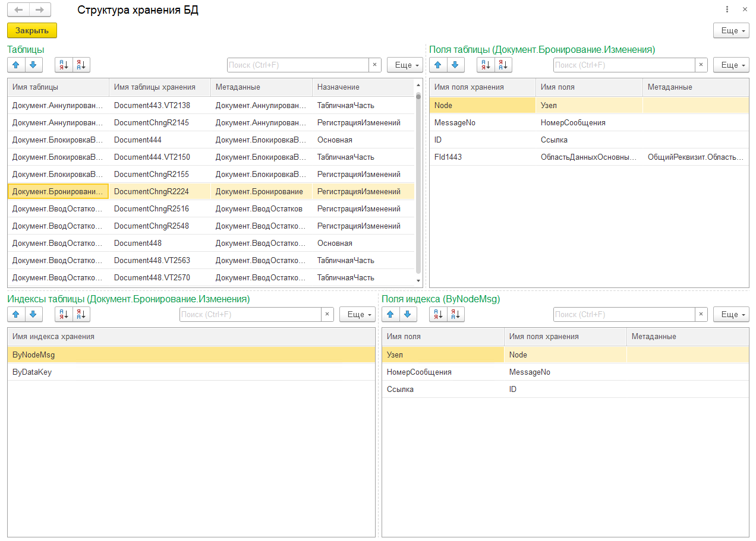Screen dimensions: 756x541
Task: Open the three-dot window menu
Action: point(727,10)
